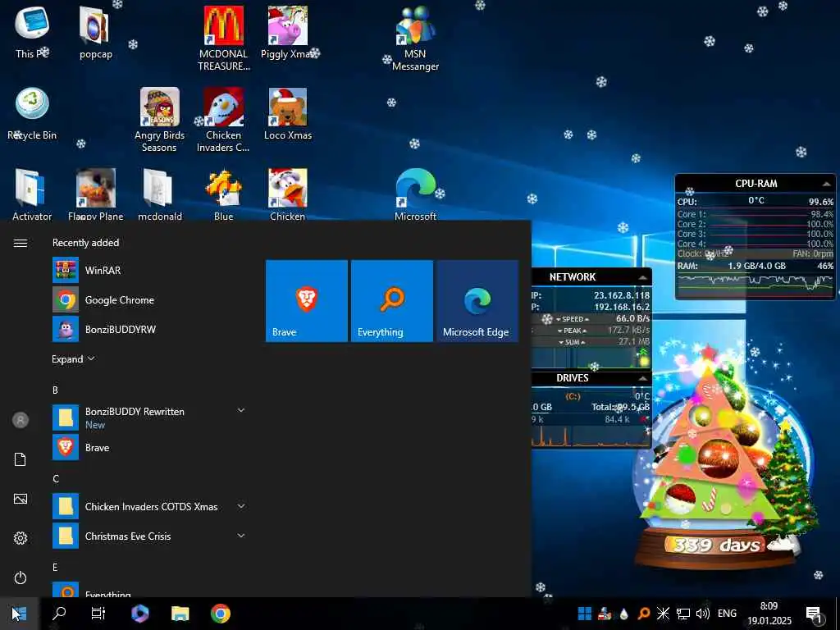
Task: Open Loco Xmas desktop shortcut
Action: (288, 113)
